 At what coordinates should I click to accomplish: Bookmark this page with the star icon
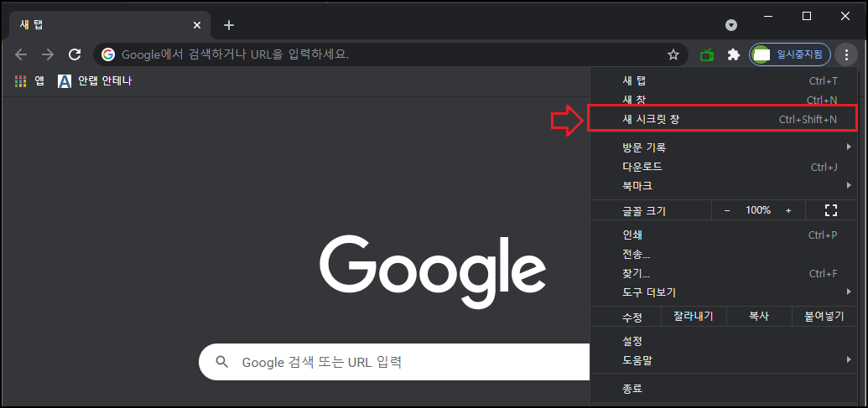pyautogui.click(x=673, y=54)
